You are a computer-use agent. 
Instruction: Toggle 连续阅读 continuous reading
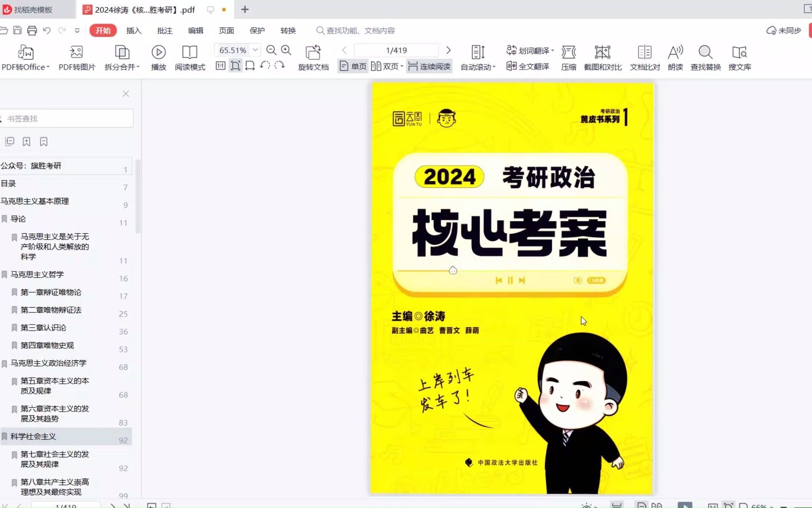[429, 66]
